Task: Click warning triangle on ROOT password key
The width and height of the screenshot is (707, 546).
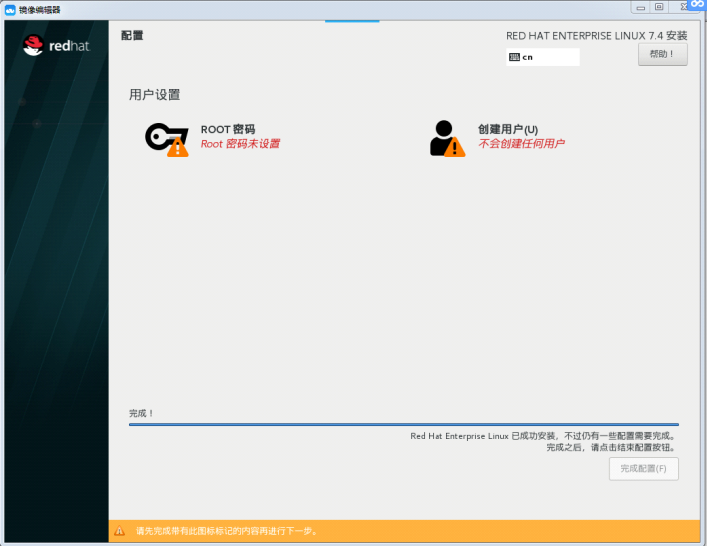Action: [178, 148]
